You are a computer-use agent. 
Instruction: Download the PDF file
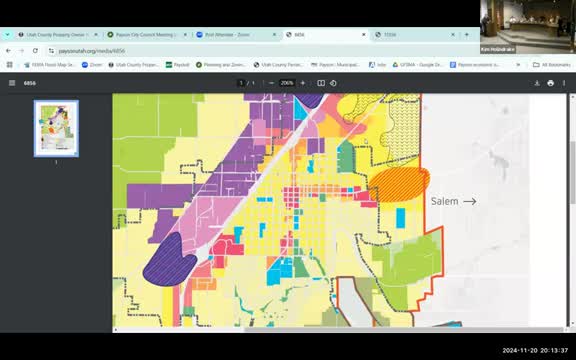tap(537, 83)
